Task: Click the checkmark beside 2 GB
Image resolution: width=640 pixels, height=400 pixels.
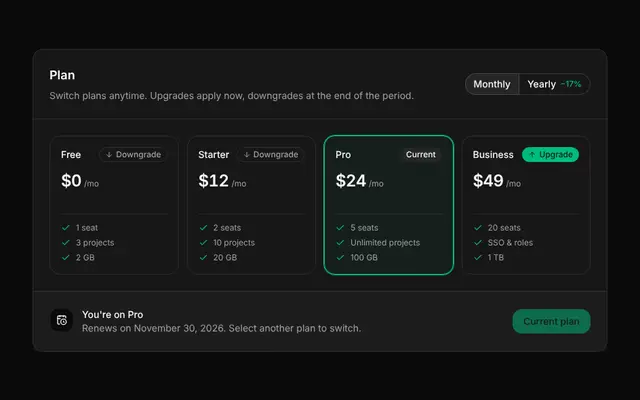Action: (x=66, y=258)
